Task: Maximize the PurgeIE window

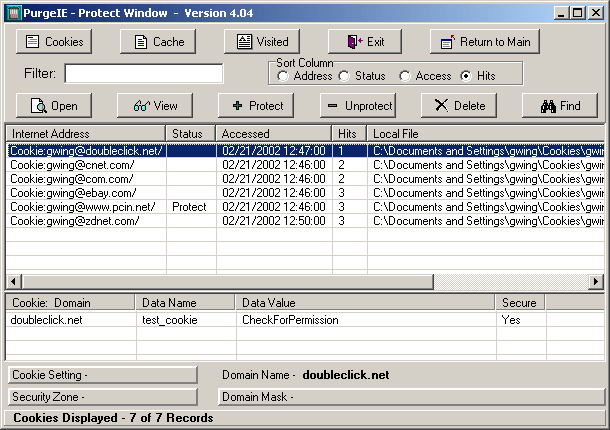Action: click(578, 13)
